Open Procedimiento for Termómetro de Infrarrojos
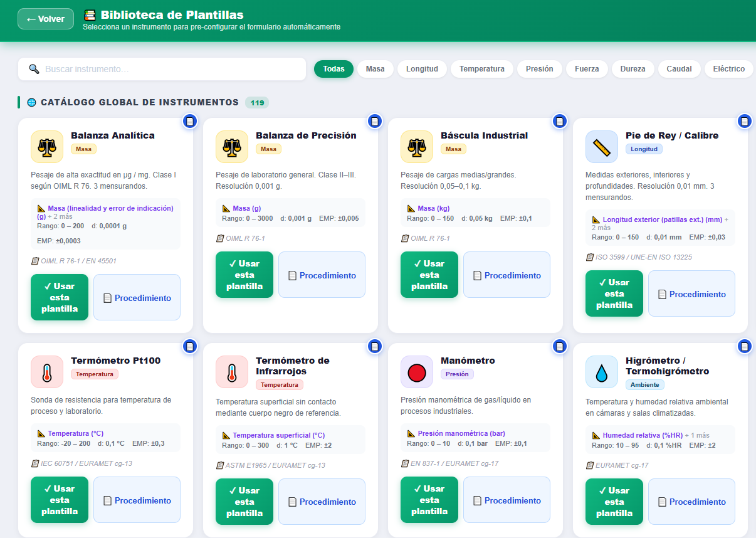Screen dimensions: 756x538 322,502
